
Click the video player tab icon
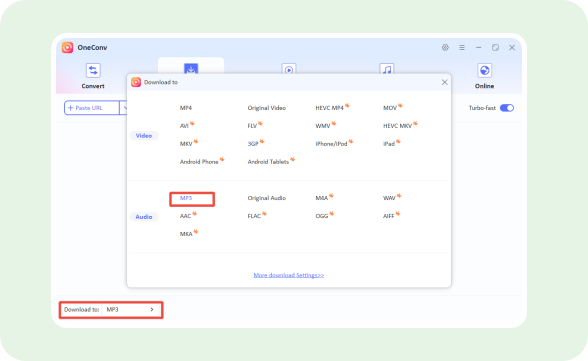[289, 69]
